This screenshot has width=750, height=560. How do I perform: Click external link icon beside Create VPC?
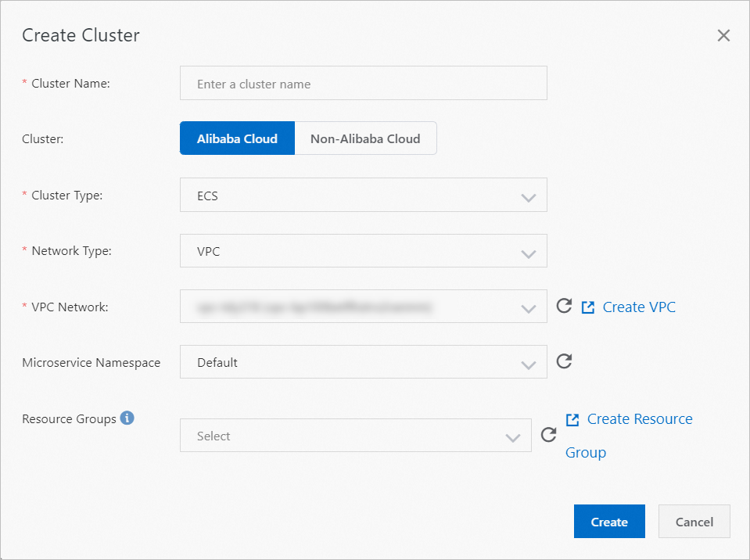pyautogui.click(x=588, y=307)
